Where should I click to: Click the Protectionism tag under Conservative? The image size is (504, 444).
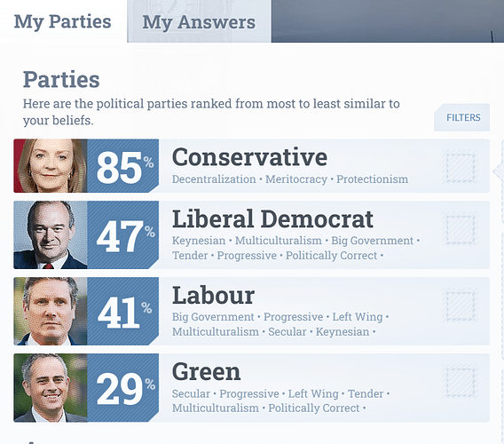(372, 179)
